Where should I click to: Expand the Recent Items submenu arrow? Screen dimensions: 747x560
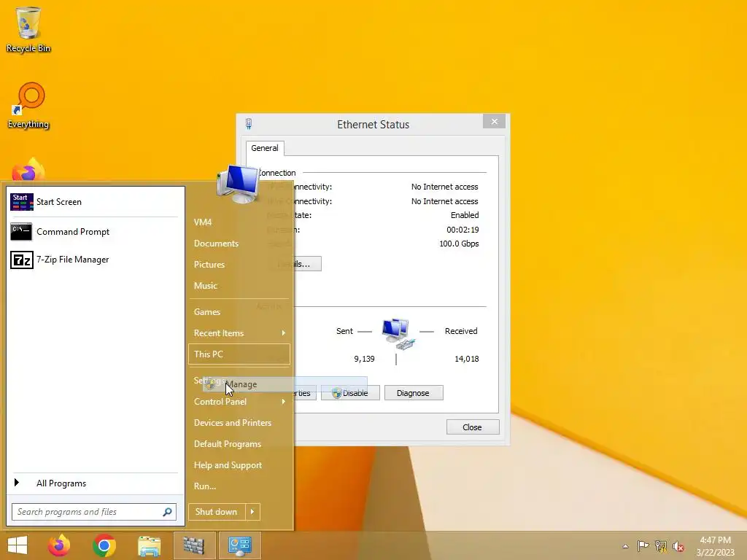(x=284, y=332)
